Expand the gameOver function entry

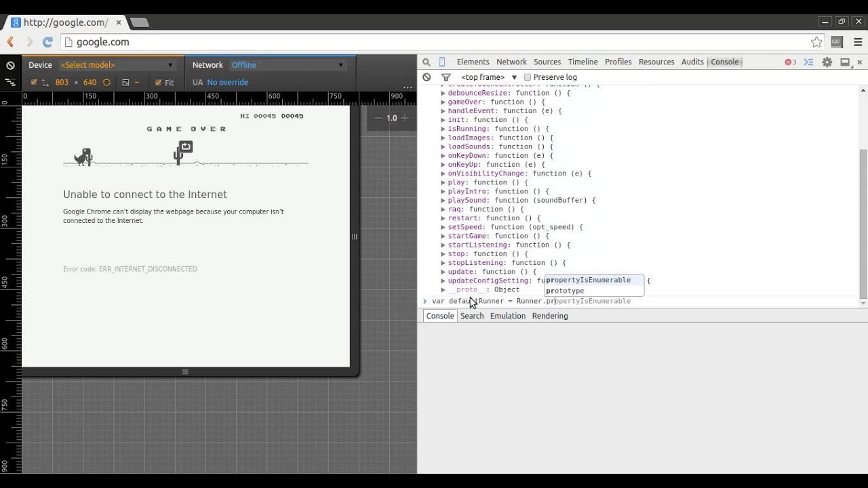(443, 102)
